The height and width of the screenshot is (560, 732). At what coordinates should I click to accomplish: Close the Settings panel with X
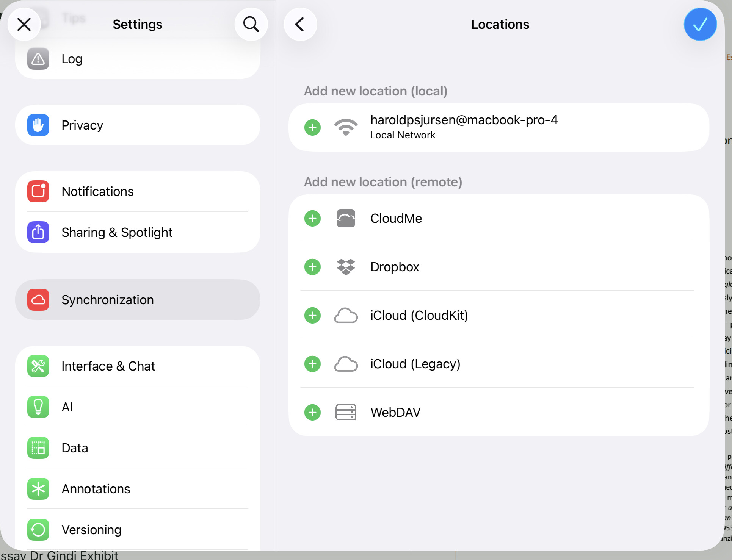(24, 25)
